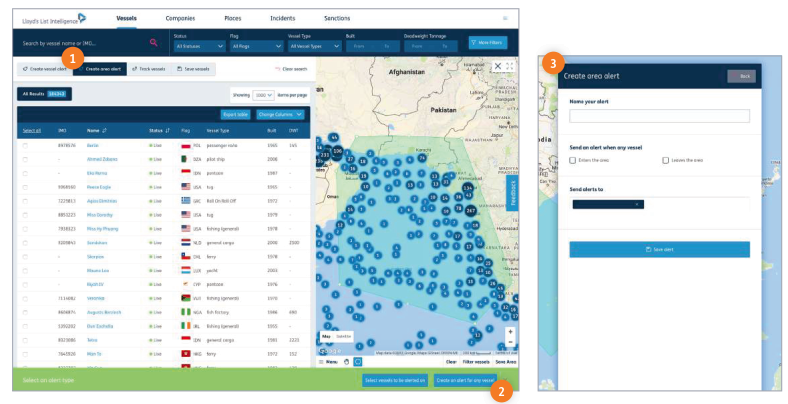Click the Nigeria flag in Augusts Berzinch row
Viewport: 788px width, 404px height.
tap(186, 312)
